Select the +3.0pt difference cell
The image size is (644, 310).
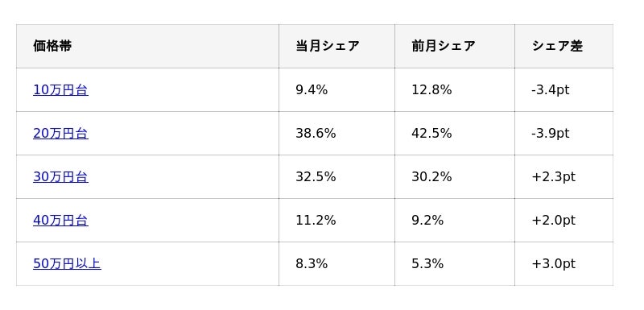(564, 263)
